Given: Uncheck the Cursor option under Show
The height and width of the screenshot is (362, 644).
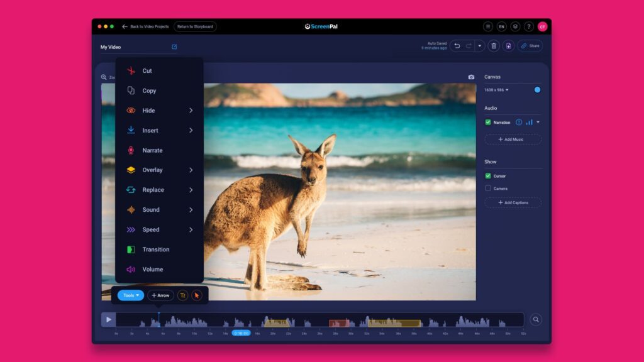Looking at the screenshot, I should pyautogui.click(x=487, y=175).
